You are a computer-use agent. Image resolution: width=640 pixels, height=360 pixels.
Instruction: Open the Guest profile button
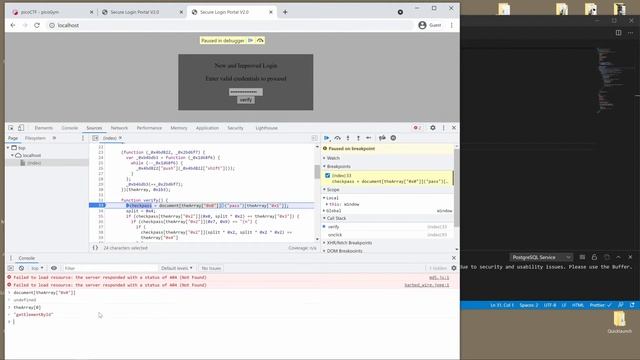coord(430,25)
